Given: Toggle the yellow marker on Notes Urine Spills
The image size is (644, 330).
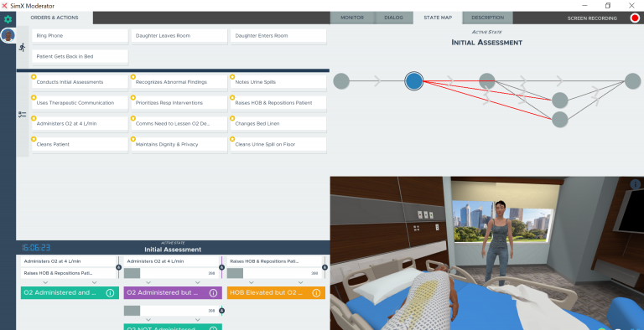Looking at the screenshot, I should (x=232, y=77).
